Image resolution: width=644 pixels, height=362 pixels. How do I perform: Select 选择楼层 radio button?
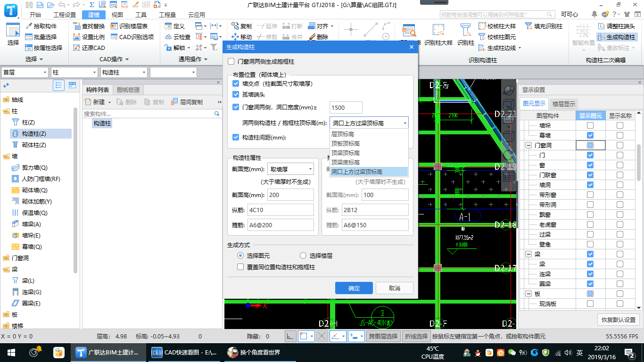pos(303,255)
